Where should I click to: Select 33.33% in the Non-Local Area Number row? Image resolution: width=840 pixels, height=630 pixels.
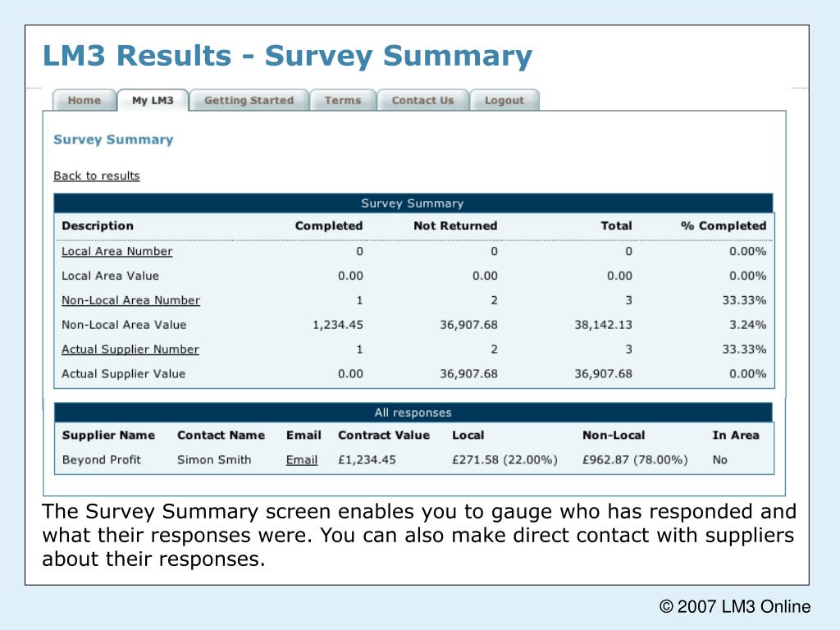(744, 300)
